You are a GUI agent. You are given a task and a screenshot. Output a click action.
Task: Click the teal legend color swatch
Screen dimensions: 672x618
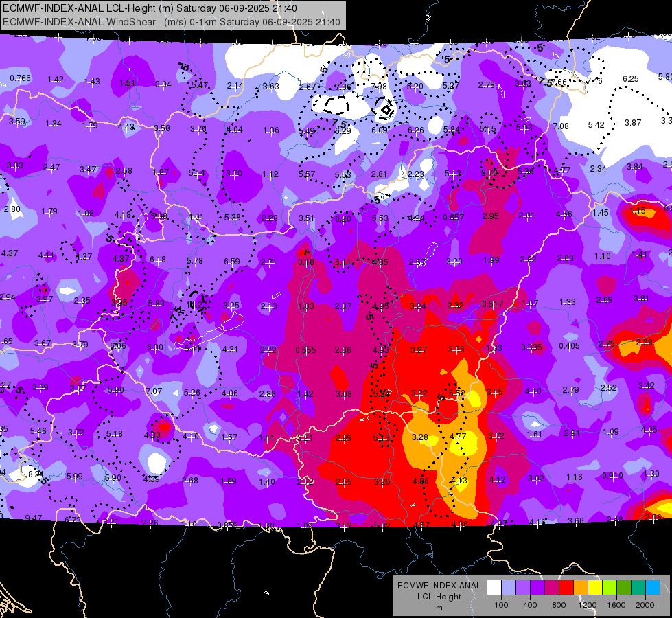[x=638, y=588]
